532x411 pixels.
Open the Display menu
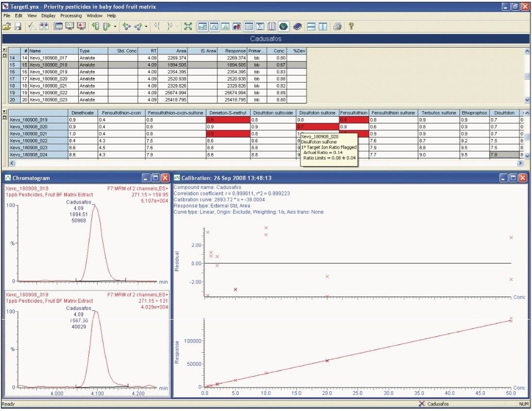(48, 16)
